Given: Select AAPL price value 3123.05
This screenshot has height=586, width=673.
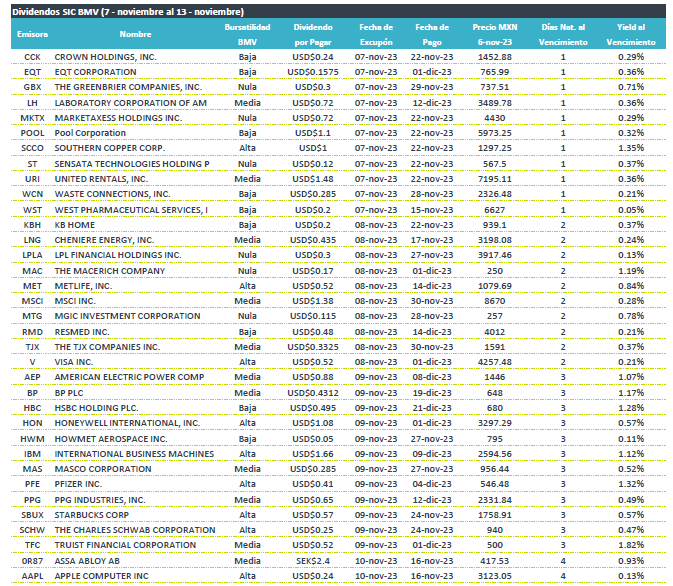Looking at the screenshot, I should pos(495,576).
